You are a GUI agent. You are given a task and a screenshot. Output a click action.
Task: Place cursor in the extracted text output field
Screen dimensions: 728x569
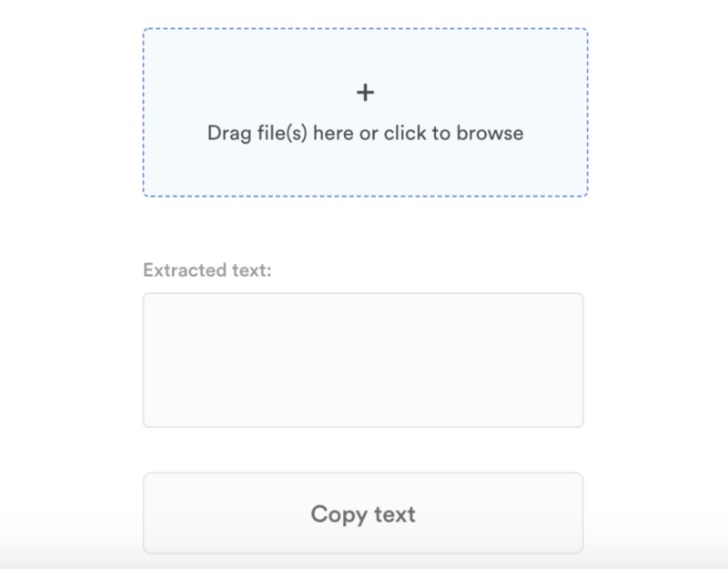[x=363, y=360]
